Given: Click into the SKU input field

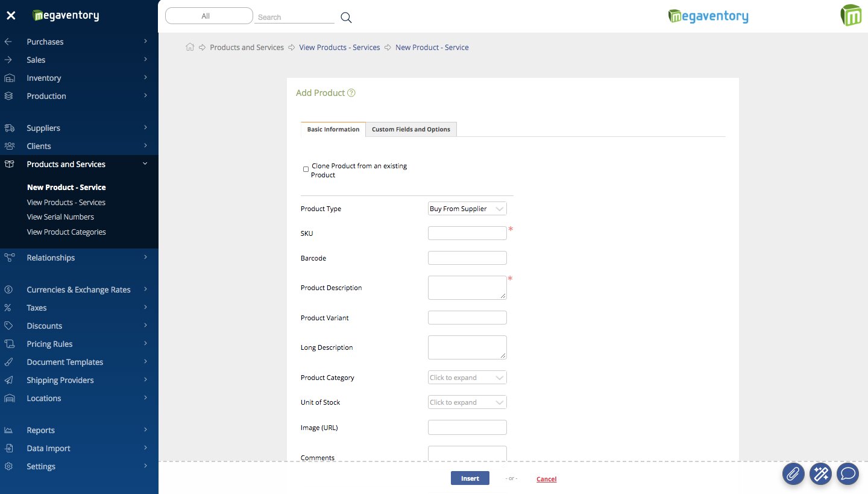Looking at the screenshot, I should click(467, 233).
